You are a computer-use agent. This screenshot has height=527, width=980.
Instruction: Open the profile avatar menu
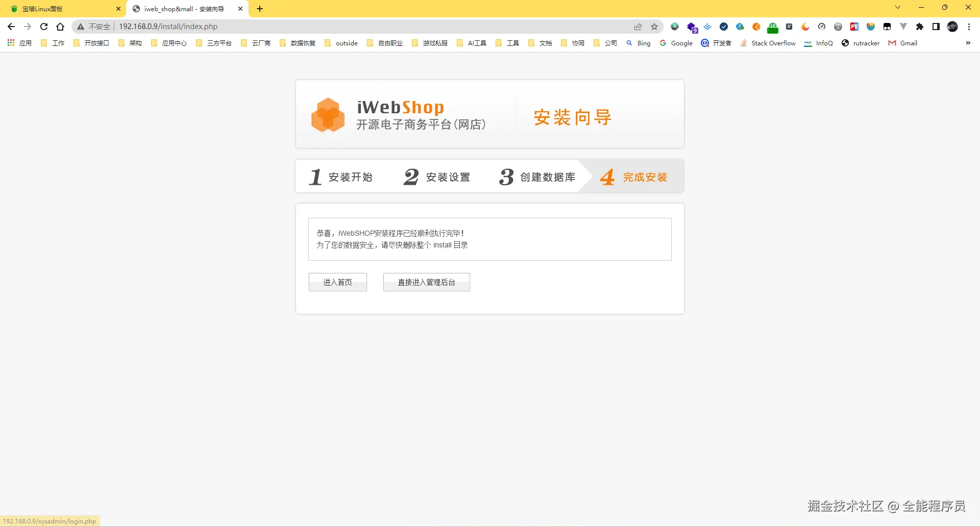(x=952, y=27)
